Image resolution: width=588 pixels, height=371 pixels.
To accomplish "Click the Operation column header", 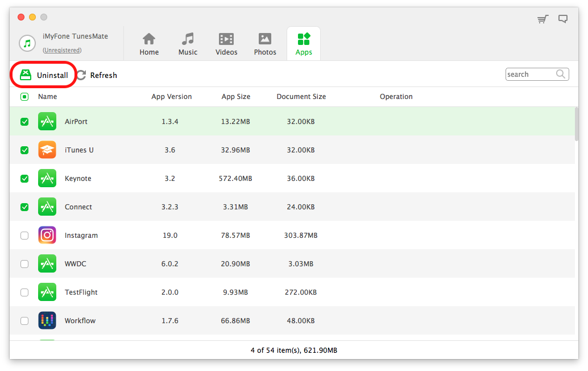I will 396,96.
